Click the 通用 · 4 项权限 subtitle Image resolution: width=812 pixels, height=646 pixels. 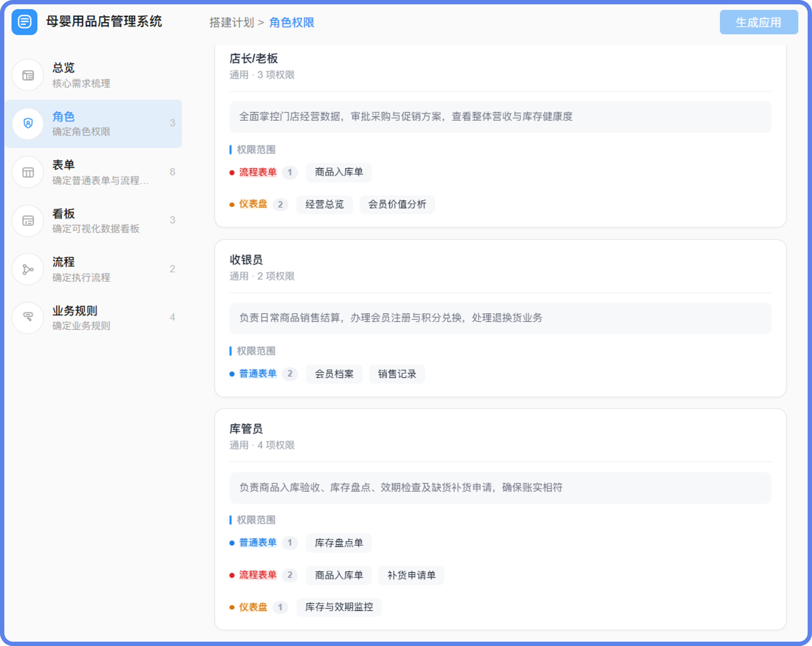(x=262, y=445)
